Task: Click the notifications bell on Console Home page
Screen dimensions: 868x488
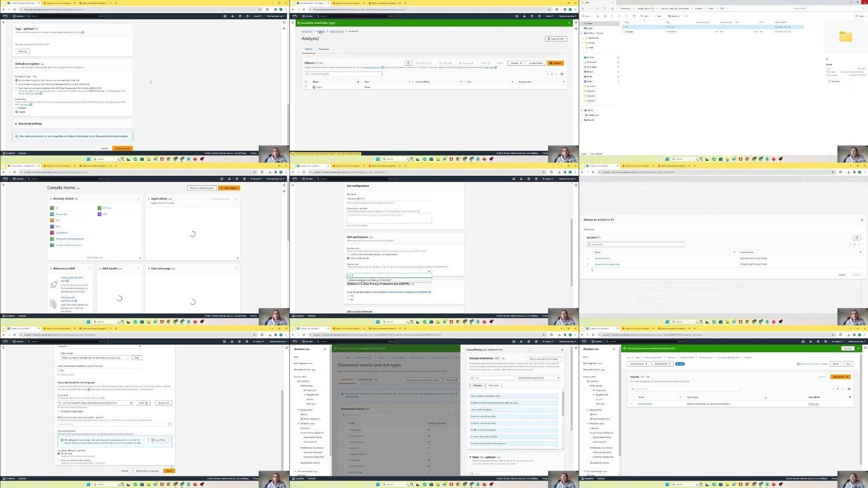Action: coord(229,179)
